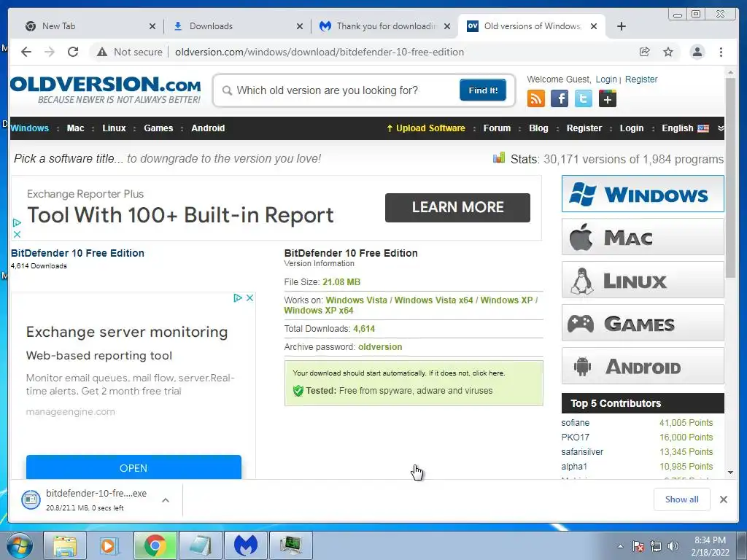The width and height of the screenshot is (747, 560).
Task: Click the Register link near Welcome Guest
Action: tap(640, 79)
